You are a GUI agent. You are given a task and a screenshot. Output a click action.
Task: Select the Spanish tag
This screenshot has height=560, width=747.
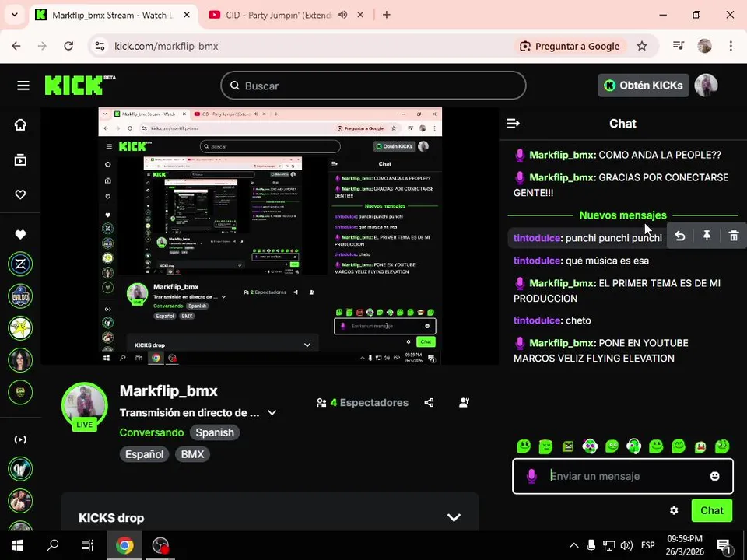[x=215, y=432]
